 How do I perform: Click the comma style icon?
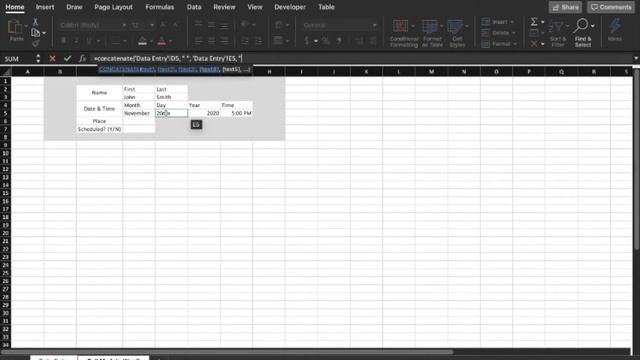click(339, 40)
